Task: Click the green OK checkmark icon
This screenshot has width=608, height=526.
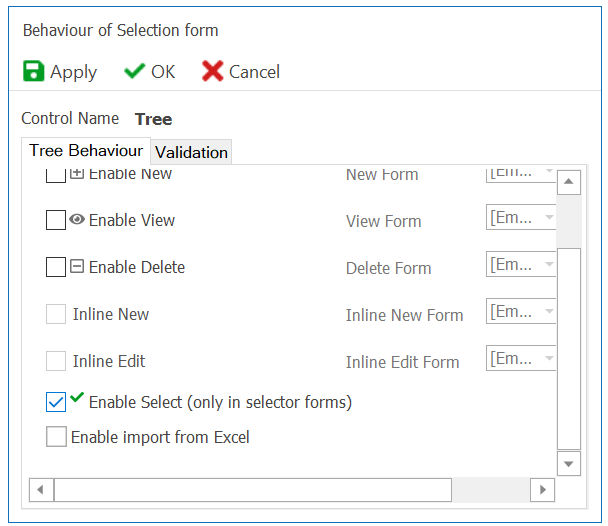Action: click(x=134, y=71)
